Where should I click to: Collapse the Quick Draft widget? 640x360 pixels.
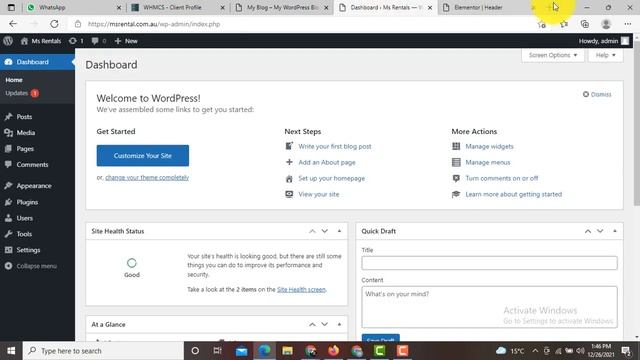tap(615, 231)
